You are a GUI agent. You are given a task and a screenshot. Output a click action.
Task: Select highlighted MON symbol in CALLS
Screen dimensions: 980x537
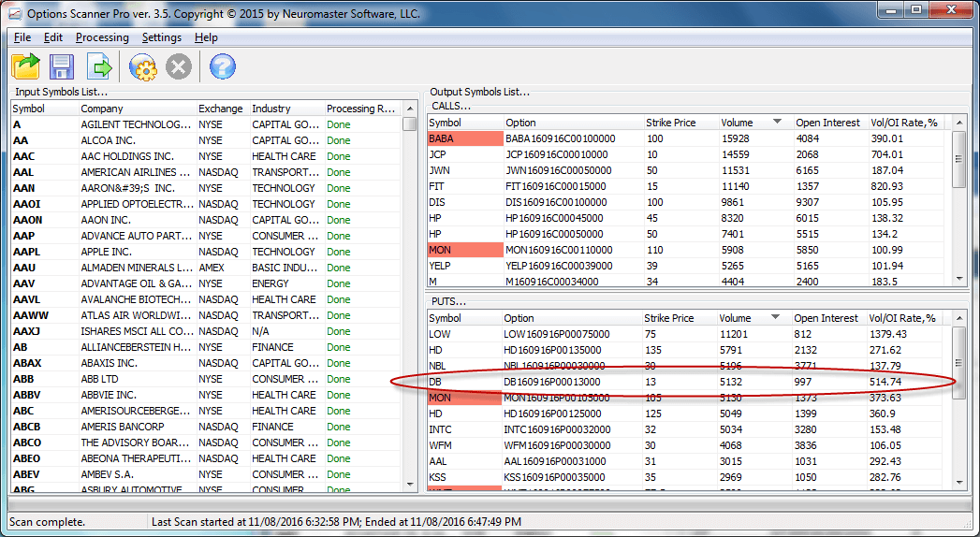coord(465,250)
